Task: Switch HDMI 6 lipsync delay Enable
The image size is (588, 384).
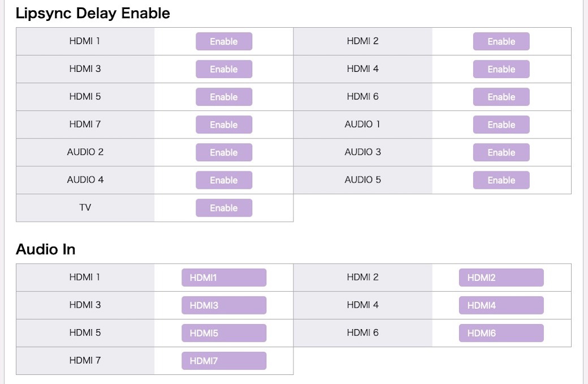Action: 501,97
